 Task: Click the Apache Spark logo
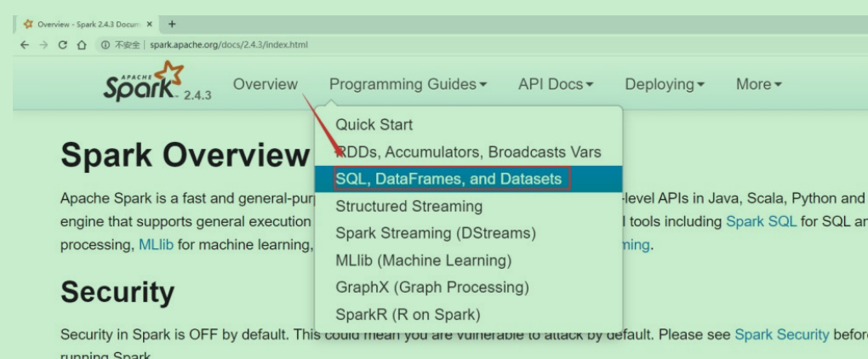click(144, 82)
